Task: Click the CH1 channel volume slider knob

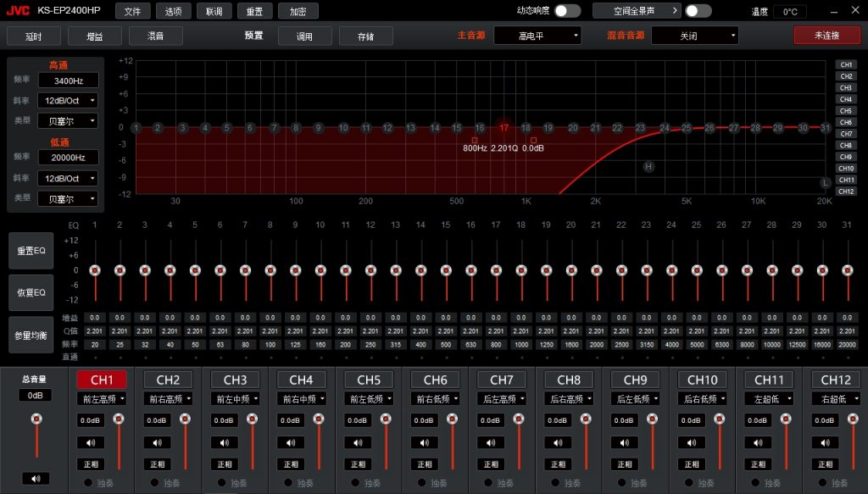Action: (119, 419)
